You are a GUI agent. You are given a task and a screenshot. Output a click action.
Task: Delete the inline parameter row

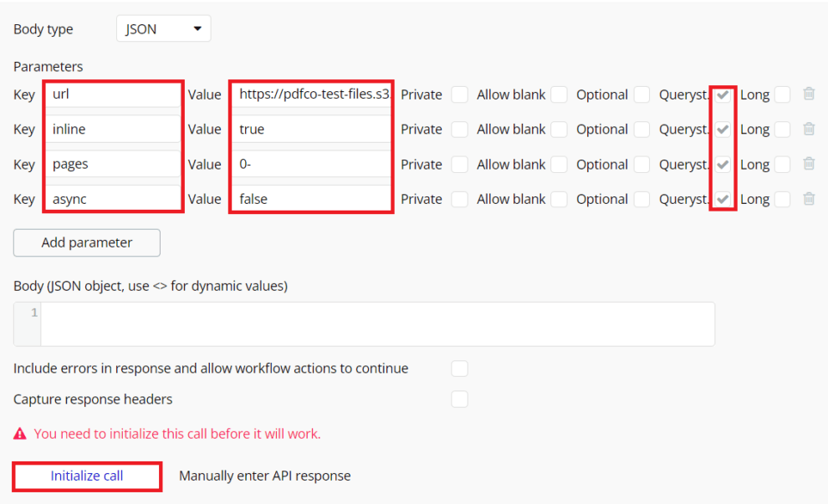coord(808,129)
